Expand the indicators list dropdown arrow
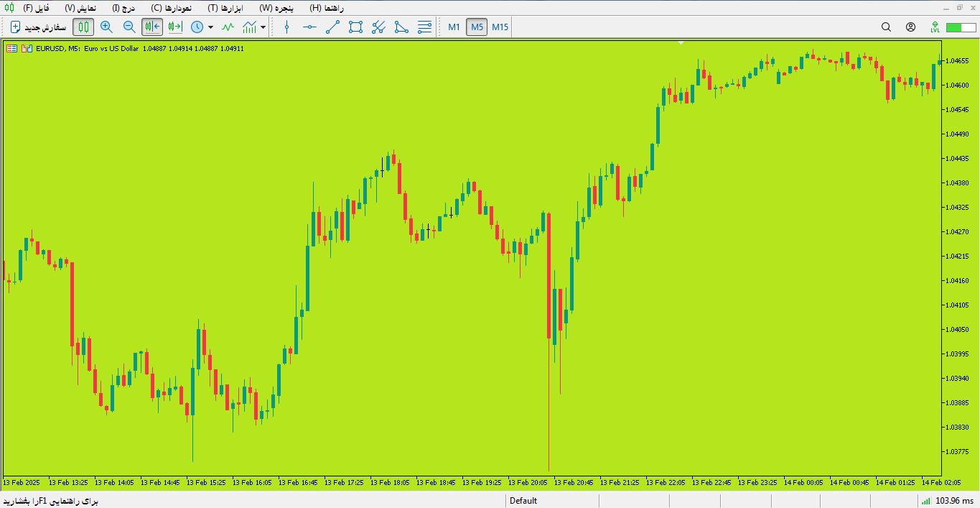 click(x=263, y=27)
